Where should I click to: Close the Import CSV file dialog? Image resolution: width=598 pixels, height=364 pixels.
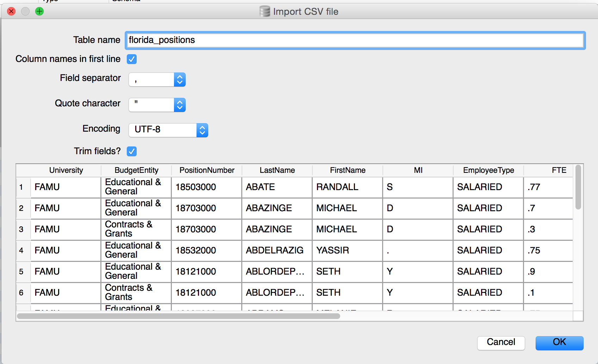(11, 11)
